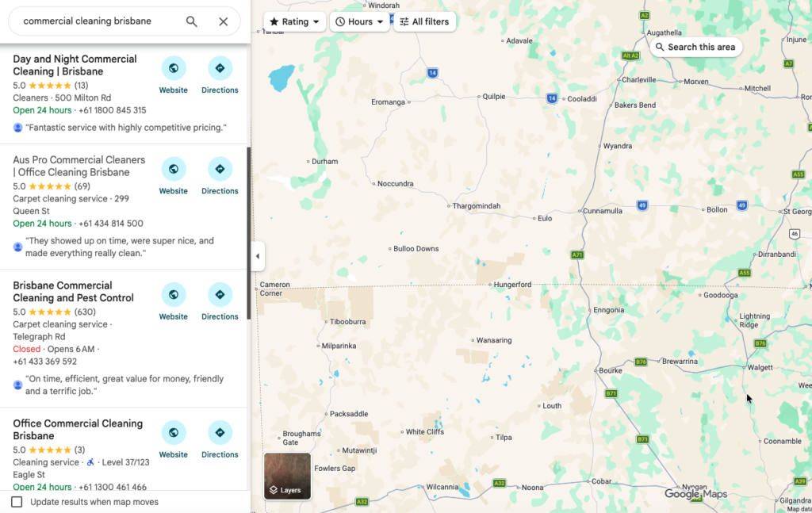This screenshot has width=812, height=513.
Task: Click the Noccundra town label on map
Action: pyautogui.click(x=395, y=184)
